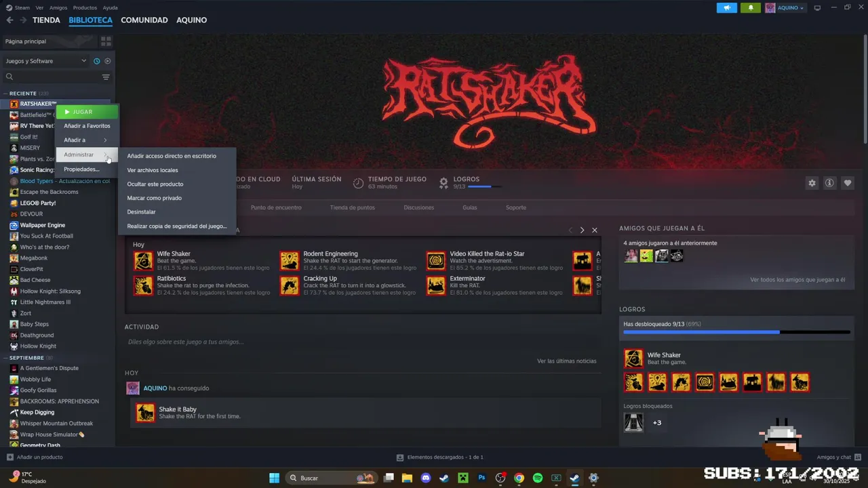Go back with the left arrow
The width and height of the screenshot is (868, 488).
click(9, 20)
